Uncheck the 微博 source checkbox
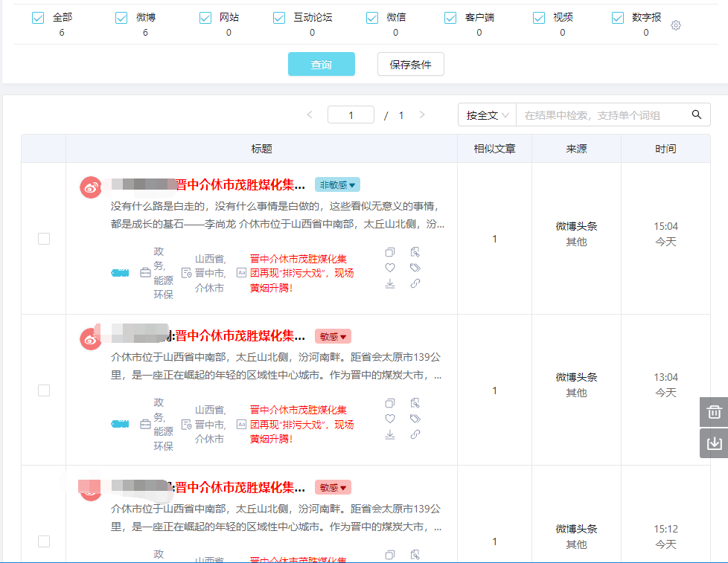 [x=121, y=18]
